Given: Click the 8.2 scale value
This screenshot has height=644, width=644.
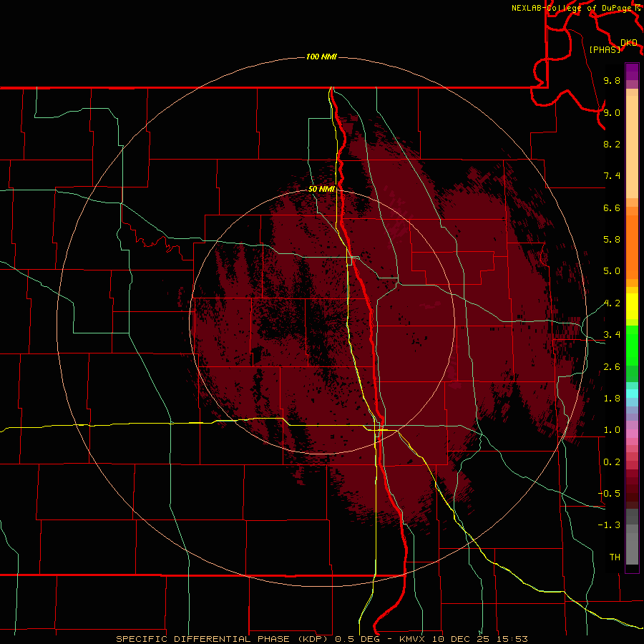Looking at the screenshot, I should pyautogui.click(x=612, y=144).
